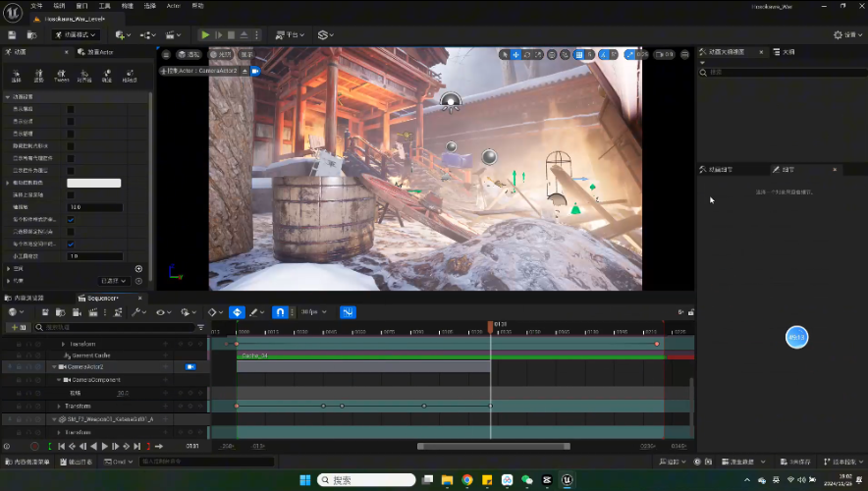Toggle the curve editor button in Sequencer
Image resolution: width=868 pixels, height=491 pixels.
(x=348, y=312)
